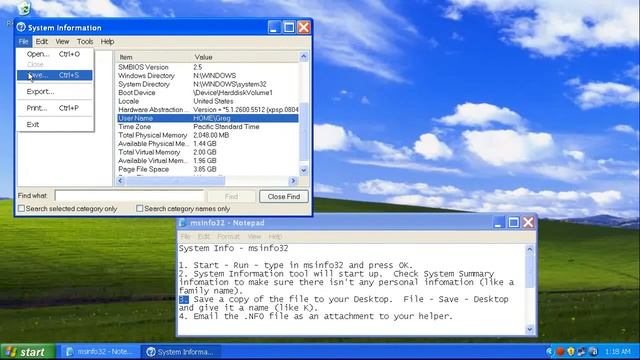Open the Help menu in System Information
This screenshot has height=360, width=640.
(x=107, y=42)
